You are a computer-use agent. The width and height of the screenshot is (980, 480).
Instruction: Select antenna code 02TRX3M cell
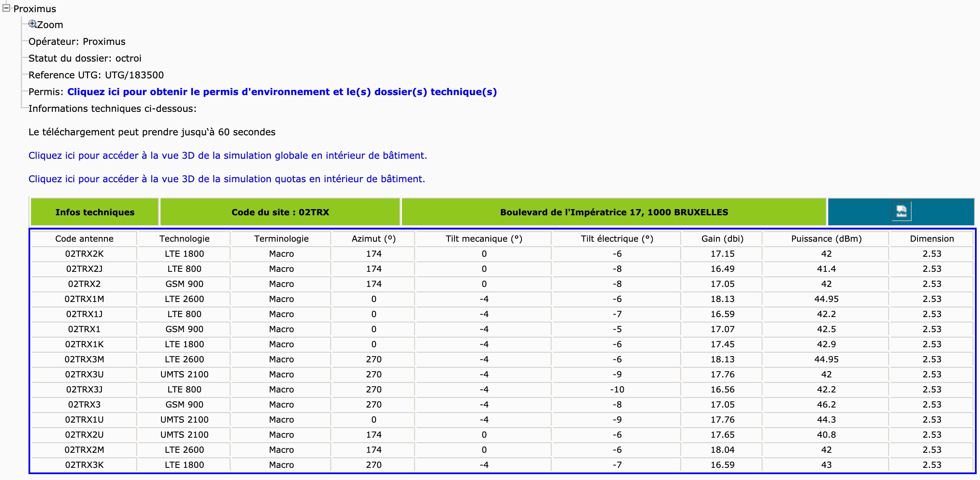click(x=84, y=359)
